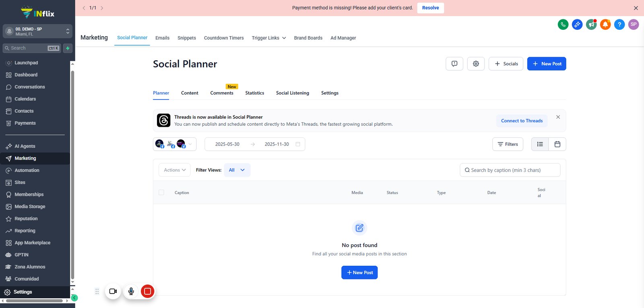
Task: Click the search by caption field
Action: coord(510,170)
